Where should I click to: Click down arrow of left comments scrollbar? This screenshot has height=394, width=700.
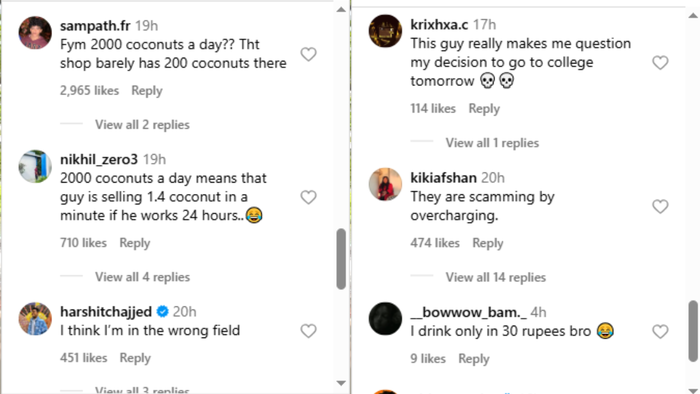(341, 383)
